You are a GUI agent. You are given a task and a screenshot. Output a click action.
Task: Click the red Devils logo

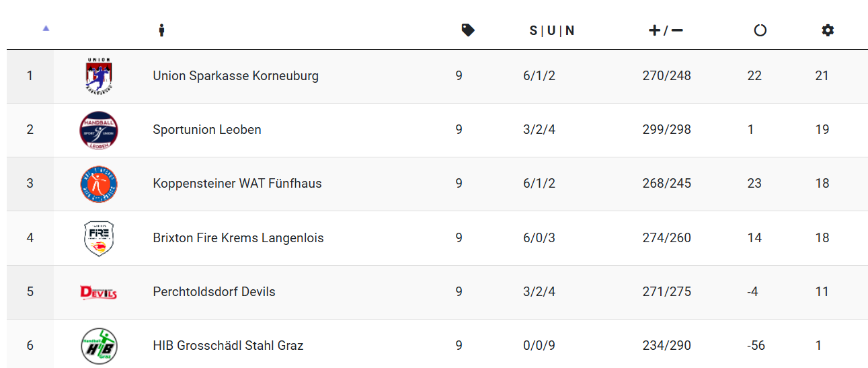pos(99,292)
